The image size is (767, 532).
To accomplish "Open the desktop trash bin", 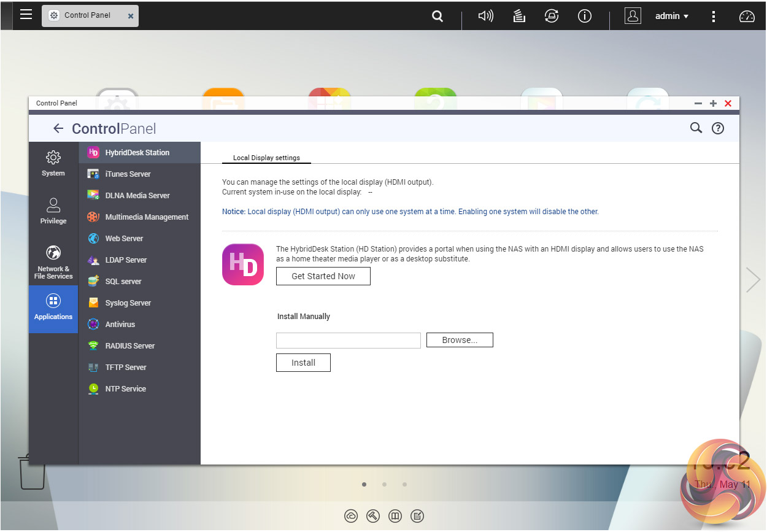I will 32,471.
